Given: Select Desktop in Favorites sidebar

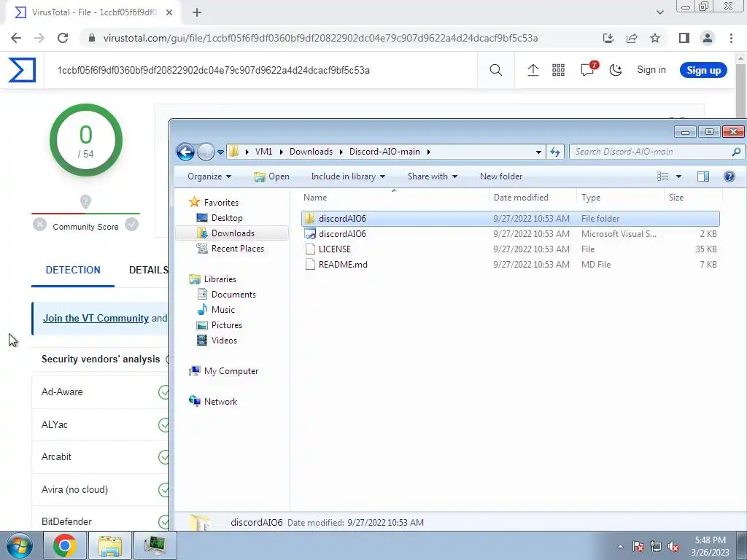Looking at the screenshot, I should tap(227, 217).
